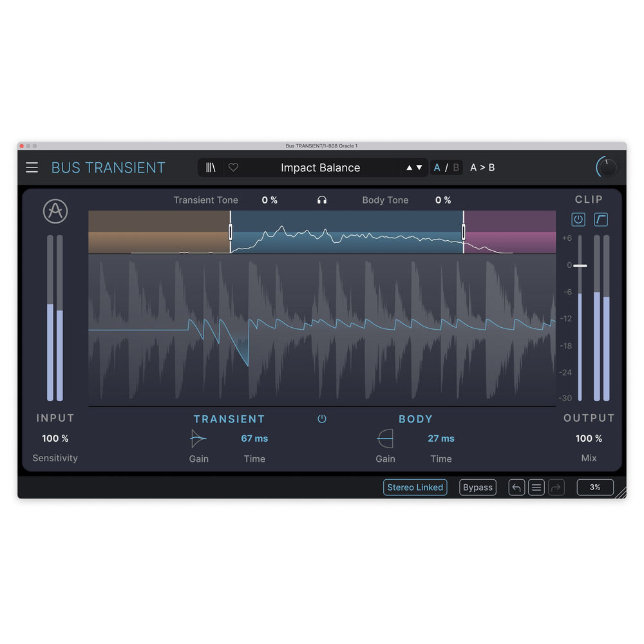Click the Body Gain knob icon

coord(385,439)
